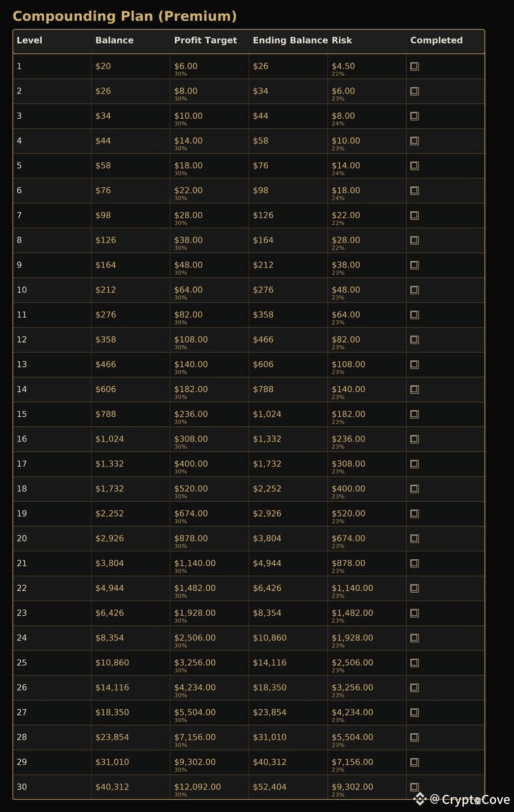Click the $52,404 ending balance cell
The height and width of the screenshot is (812, 514).
pos(270,787)
